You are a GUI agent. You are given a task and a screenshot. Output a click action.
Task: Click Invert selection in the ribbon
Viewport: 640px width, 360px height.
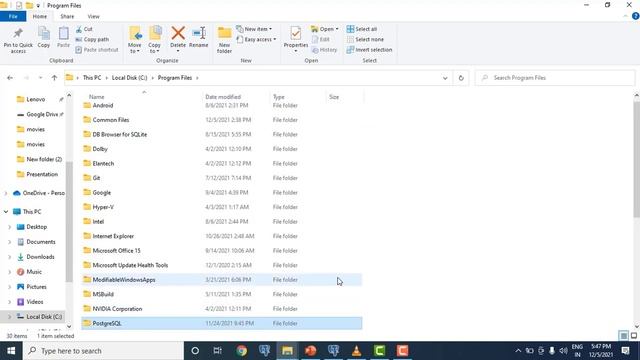(x=369, y=50)
